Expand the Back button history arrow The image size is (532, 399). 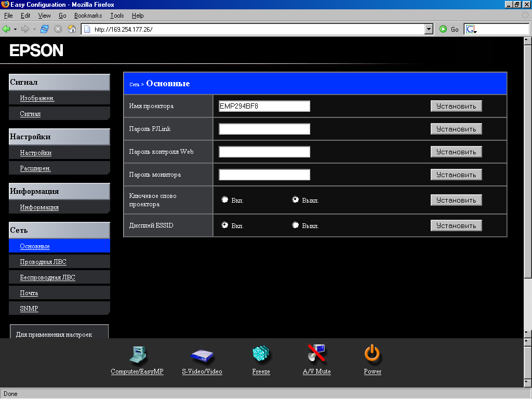[15, 30]
